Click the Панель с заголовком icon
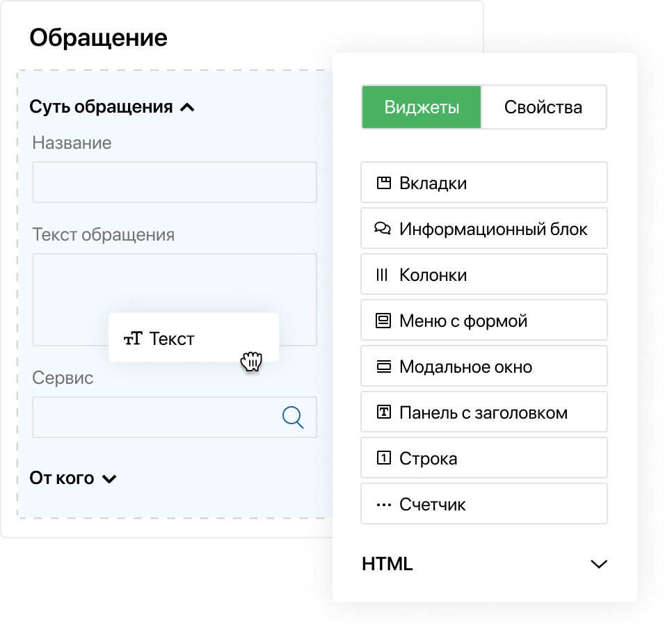Viewport: 672px width, 637px height. [383, 412]
